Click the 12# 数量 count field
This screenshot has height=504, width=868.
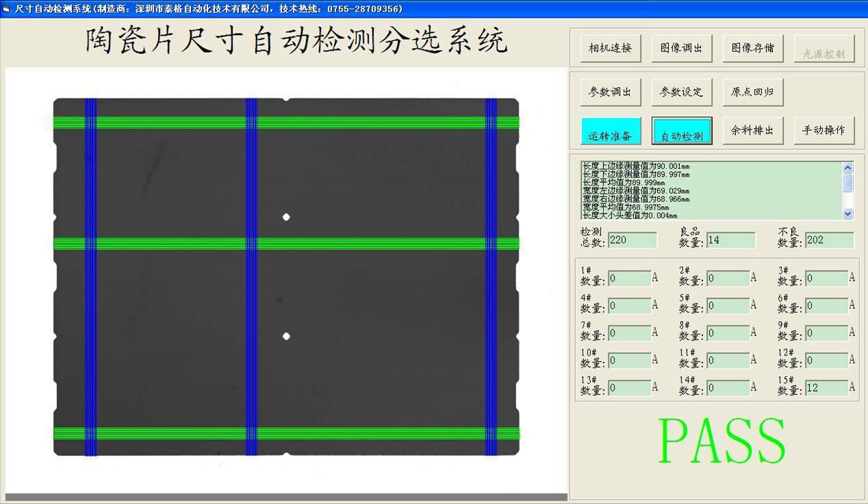click(x=826, y=361)
